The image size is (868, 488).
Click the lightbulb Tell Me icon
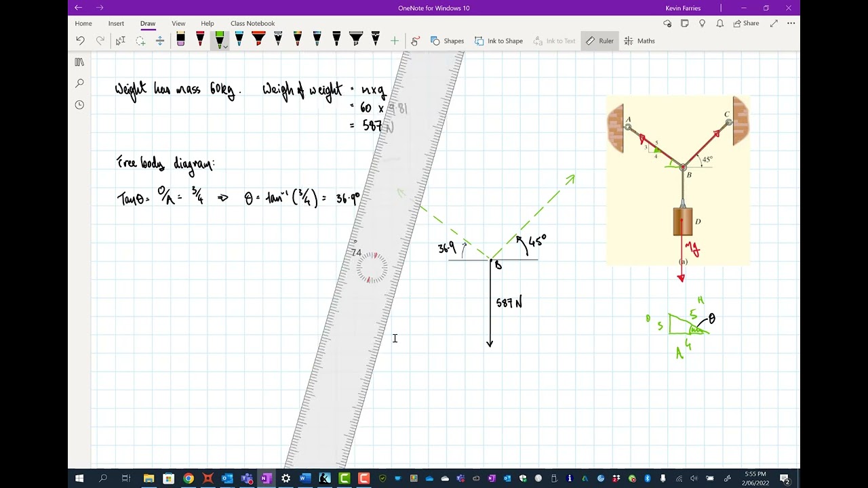click(x=702, y=23)
